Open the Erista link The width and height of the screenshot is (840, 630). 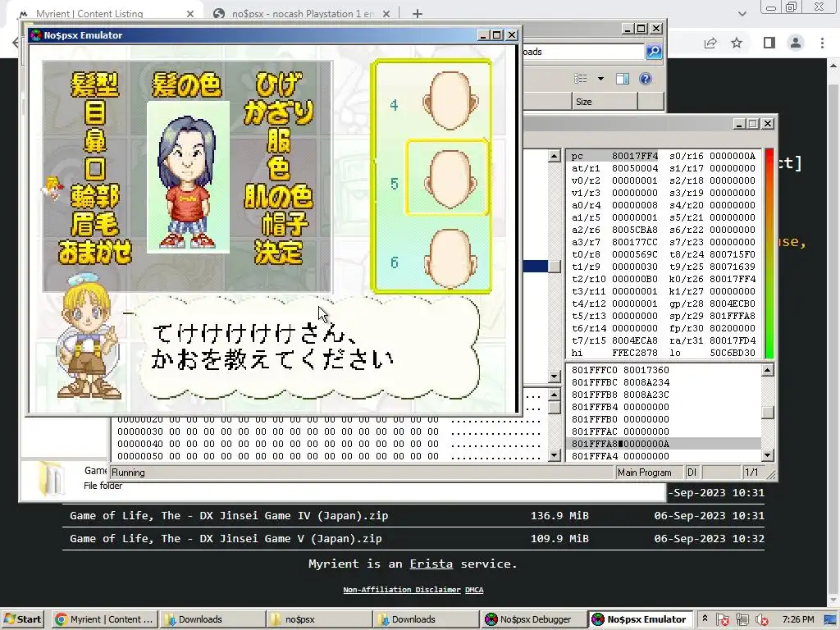coord(431,564)
